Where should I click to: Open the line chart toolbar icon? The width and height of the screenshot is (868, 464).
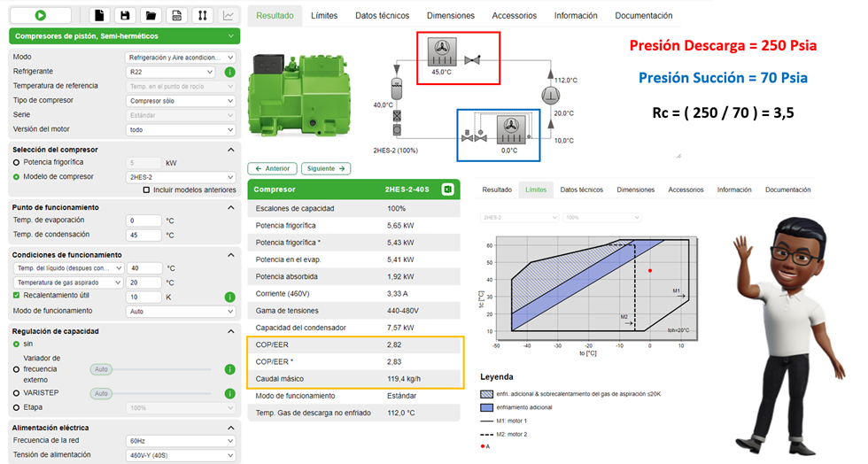click(229, 16)
